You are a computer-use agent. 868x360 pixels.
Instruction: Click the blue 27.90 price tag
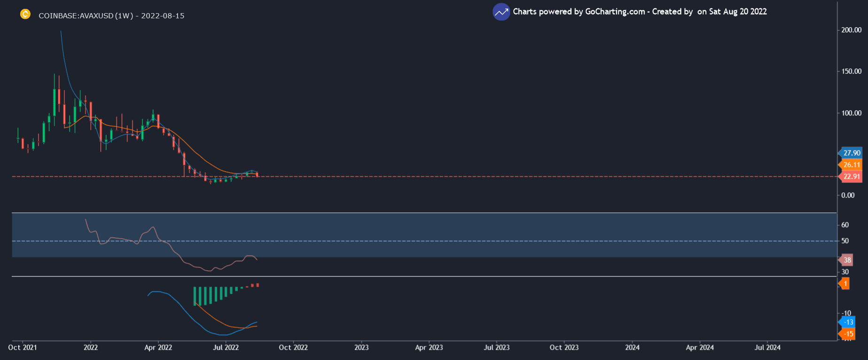pyautogui.click(x=851, y=153)
